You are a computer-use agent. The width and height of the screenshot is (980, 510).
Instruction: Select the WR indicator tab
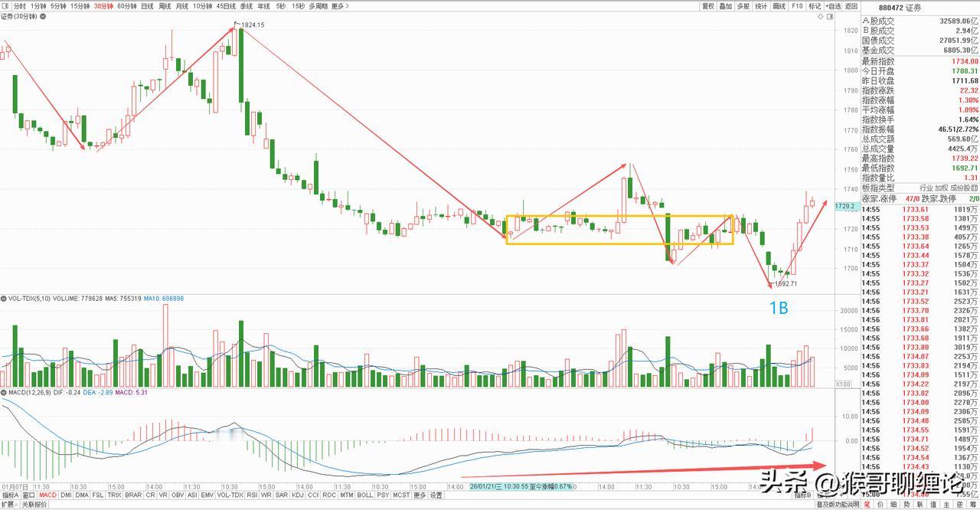266,495
